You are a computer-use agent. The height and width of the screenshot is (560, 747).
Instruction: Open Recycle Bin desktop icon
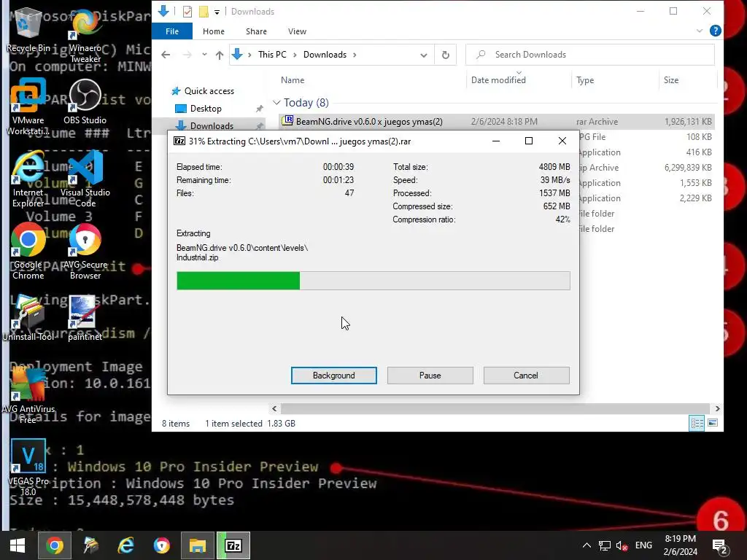pos(28,29)
